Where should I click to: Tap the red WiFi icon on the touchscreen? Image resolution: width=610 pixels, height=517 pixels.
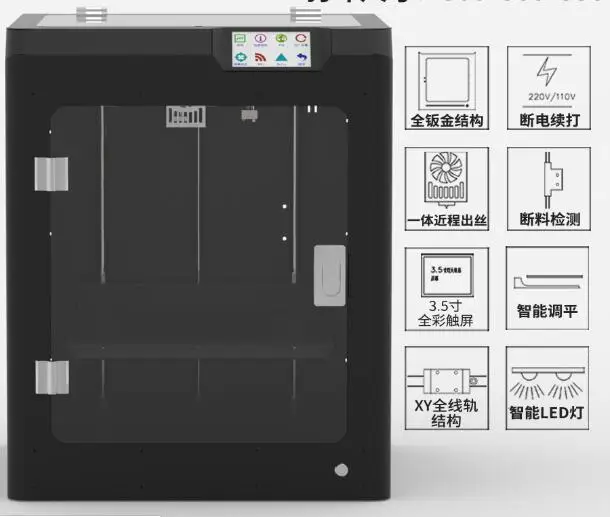[261, 58]
